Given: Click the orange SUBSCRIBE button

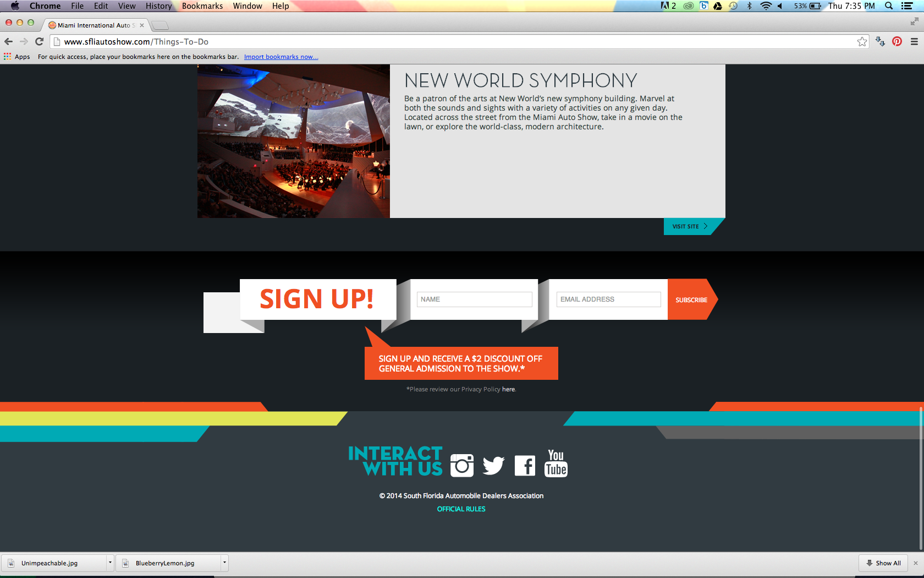Looking at the screenshot, I should (x=691, y=299).
